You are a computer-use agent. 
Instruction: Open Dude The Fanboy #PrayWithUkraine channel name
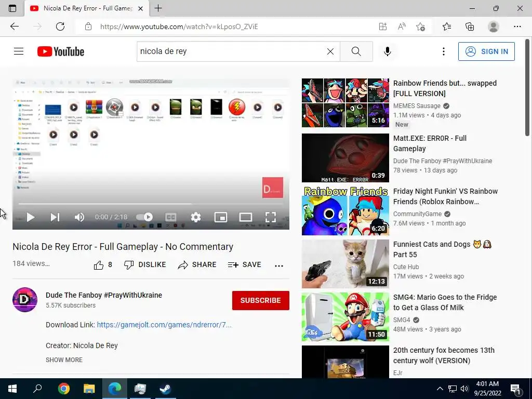pos(104,295)
